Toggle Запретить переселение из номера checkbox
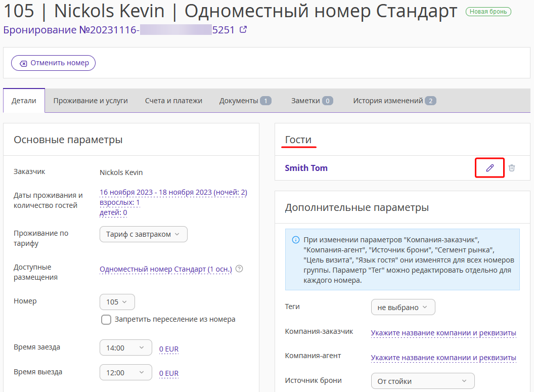Viewport: 534px width, 392px height. coord(106,320)
